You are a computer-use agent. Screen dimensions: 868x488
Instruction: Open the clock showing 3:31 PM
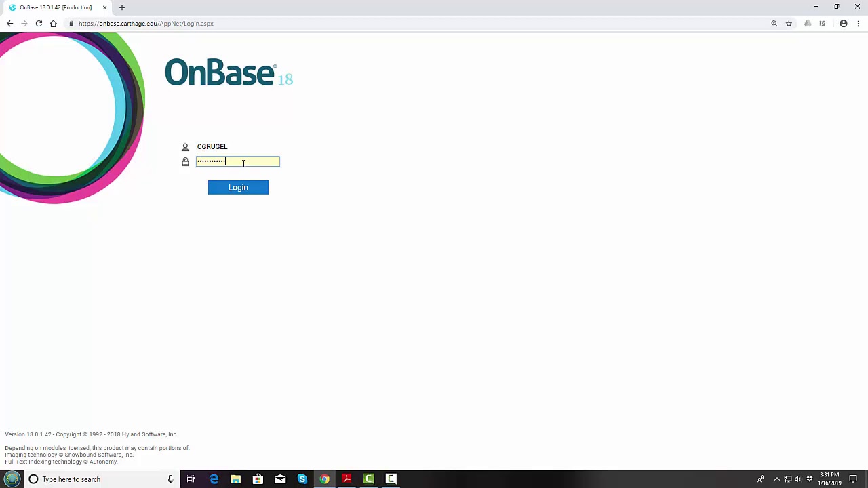click(830, 479)
